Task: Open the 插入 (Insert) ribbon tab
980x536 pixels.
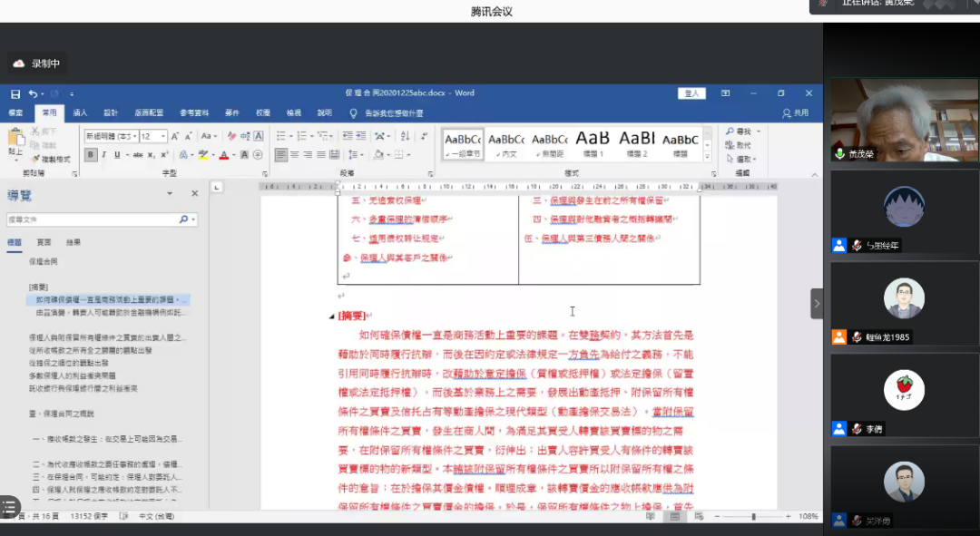Action: pos(80,113)
